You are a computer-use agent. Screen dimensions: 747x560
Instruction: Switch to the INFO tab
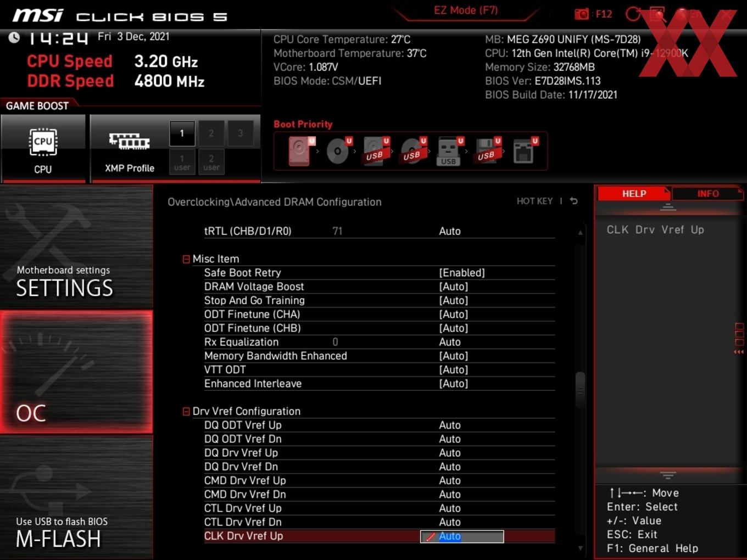[708, 194]
